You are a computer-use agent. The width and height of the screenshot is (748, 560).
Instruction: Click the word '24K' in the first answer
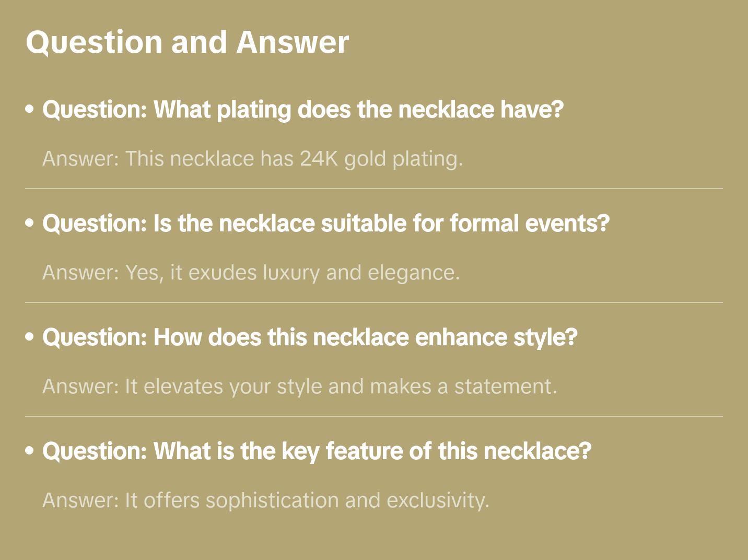pos(319,159)
